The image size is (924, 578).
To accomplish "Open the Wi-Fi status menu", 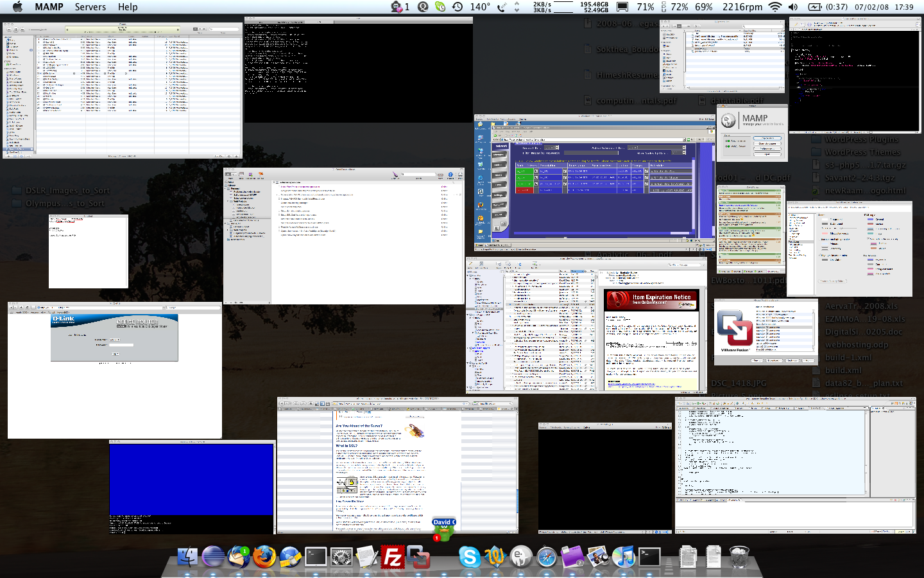I will tap(775, 6).
